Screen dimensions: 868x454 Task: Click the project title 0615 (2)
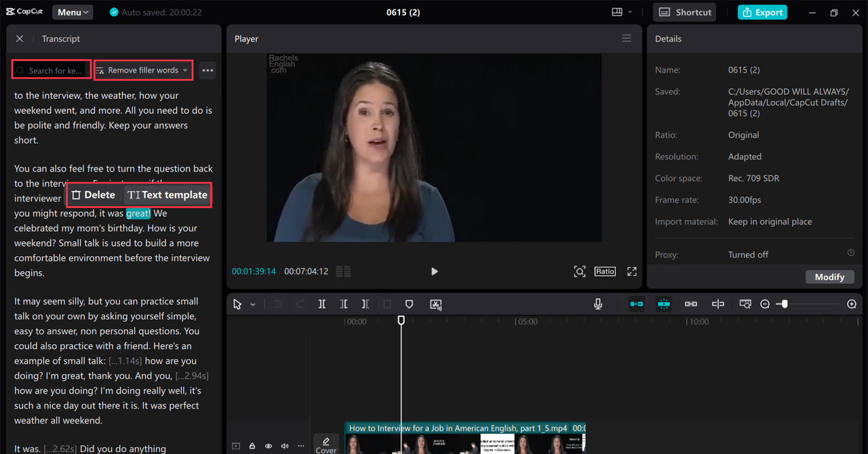coord(403,12)
